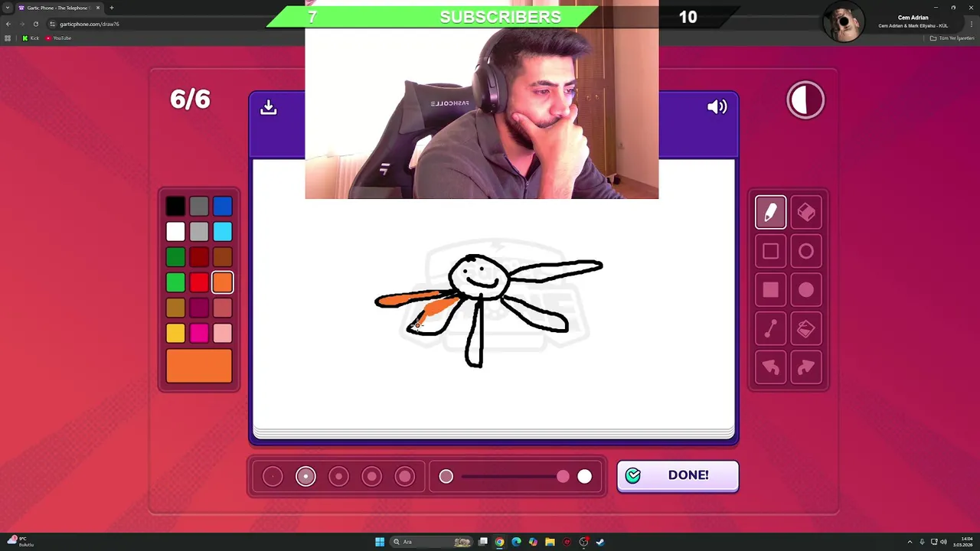This screenshot has height=551, width=980.
Task: Select the third brush size
Action: click(x=338, y=477)
